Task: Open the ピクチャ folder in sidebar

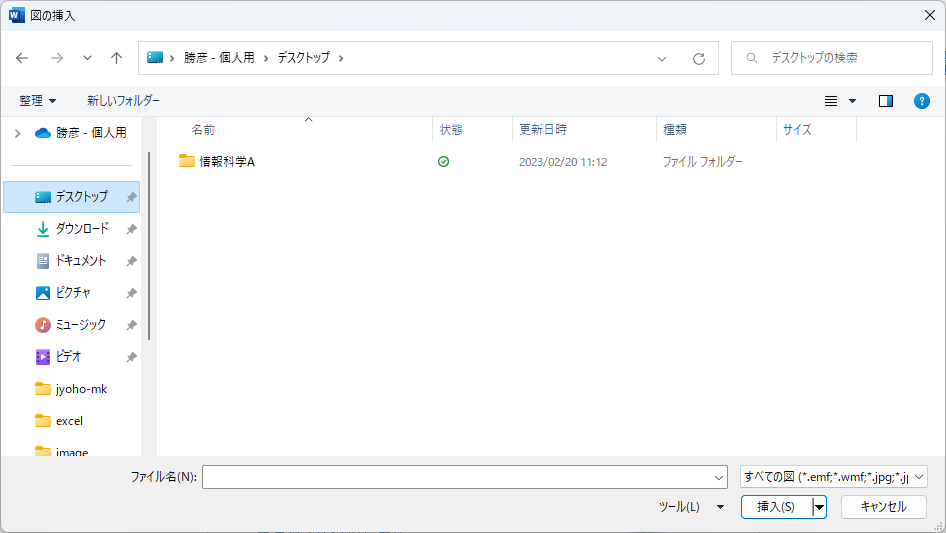Action: point(73,293)
